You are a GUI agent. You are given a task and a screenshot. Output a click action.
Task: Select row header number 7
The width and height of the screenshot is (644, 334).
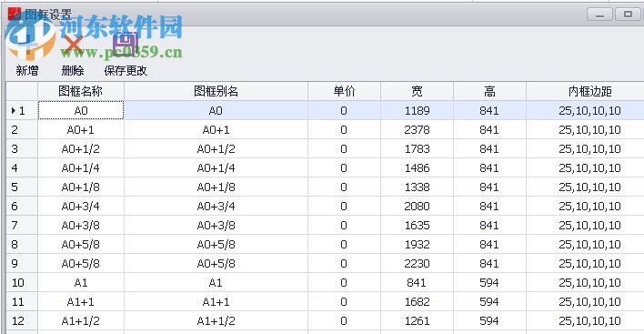[22, 225]
